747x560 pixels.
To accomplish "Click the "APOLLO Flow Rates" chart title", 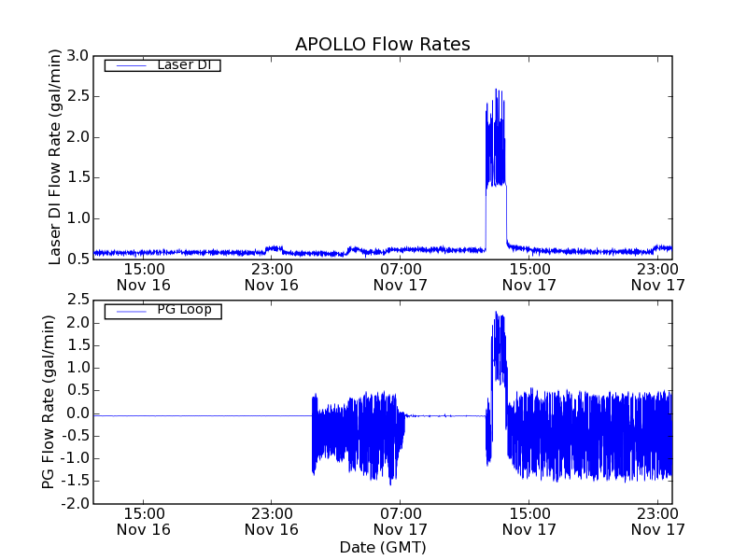I will coord(383,44).
